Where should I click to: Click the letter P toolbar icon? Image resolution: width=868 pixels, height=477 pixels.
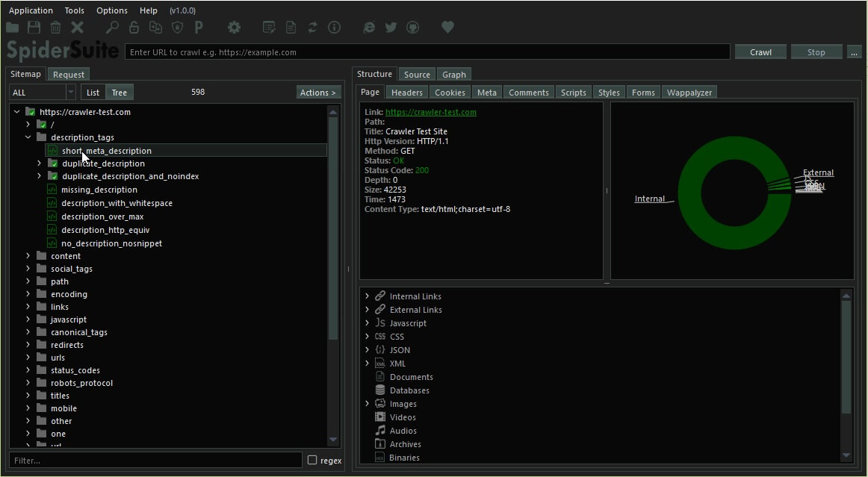point(199,27)
